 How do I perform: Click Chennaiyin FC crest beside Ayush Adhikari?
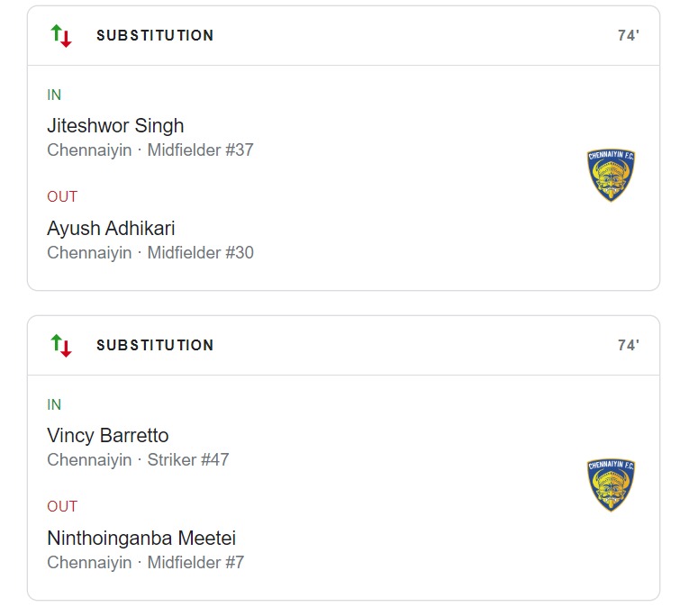point(611,176)
